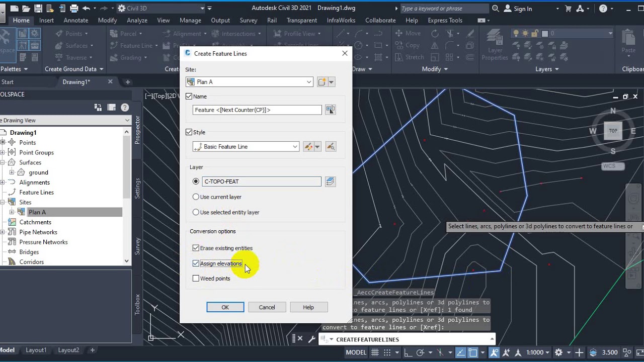Click the Toolspace panorama icon next to help
644x362 pixels.
point(111,107)
